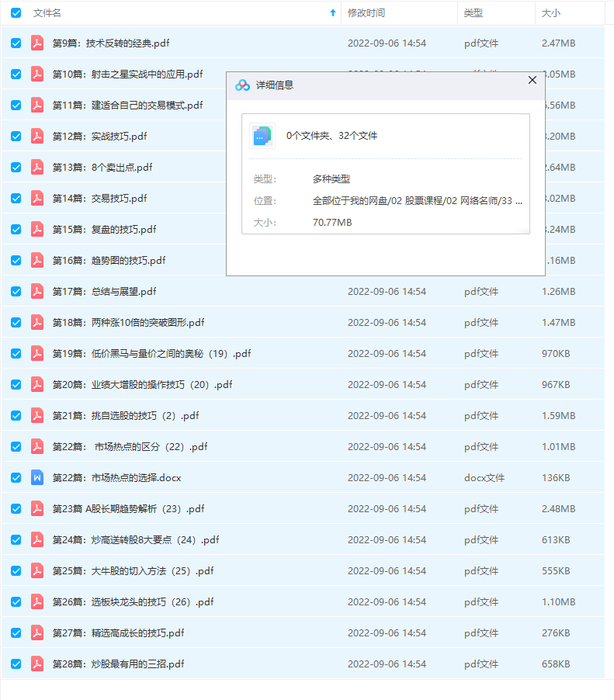Click the PDF icon of 第22篇 市场热点的区分
The image size is (614, 700).
[37, 446]
